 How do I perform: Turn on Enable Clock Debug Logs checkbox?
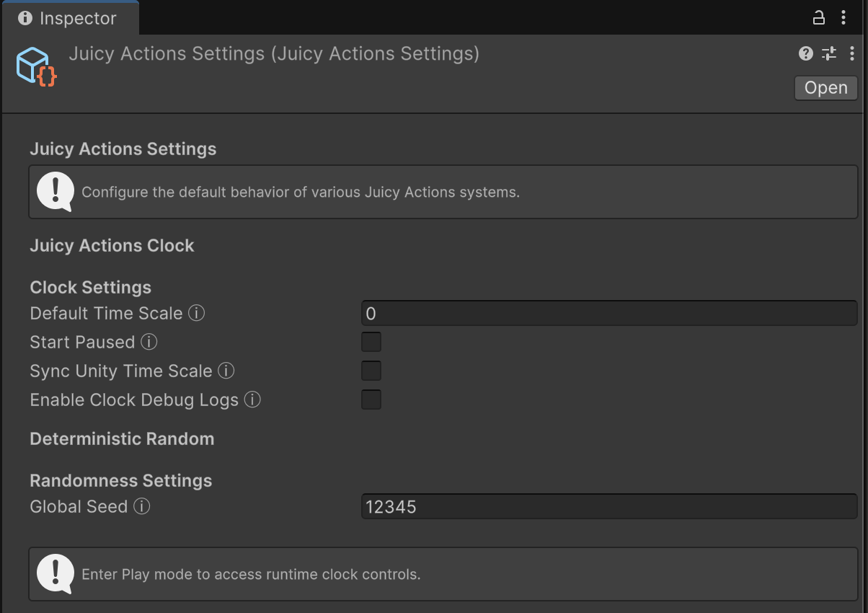tap(371, 400)
